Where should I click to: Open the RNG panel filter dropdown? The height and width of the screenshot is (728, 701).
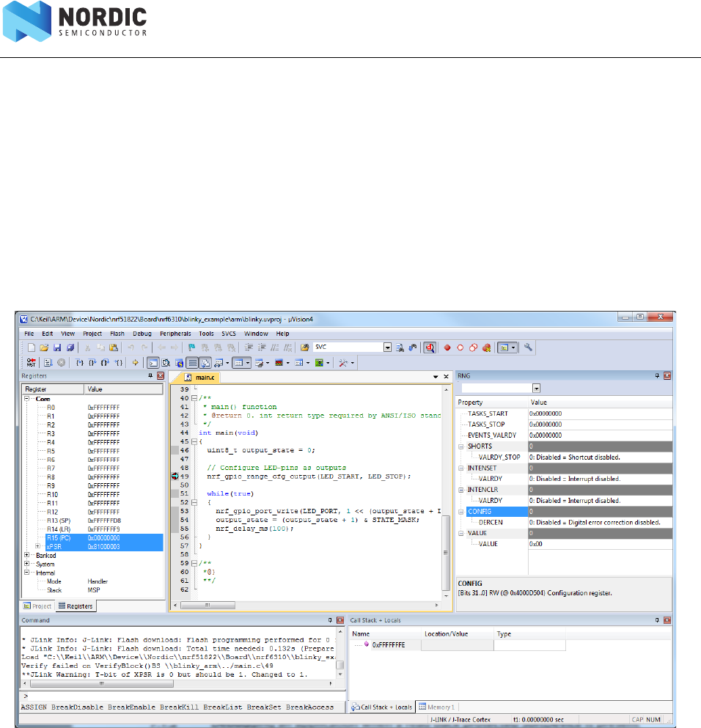[x=536, y=388]
